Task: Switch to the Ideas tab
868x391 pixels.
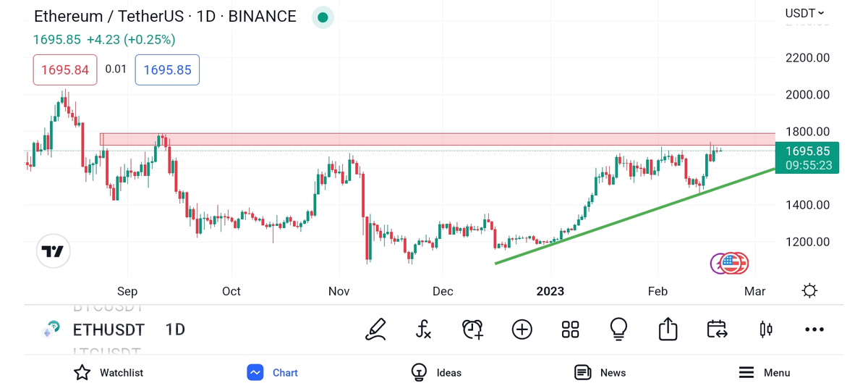Action: [x=436, y=373]
